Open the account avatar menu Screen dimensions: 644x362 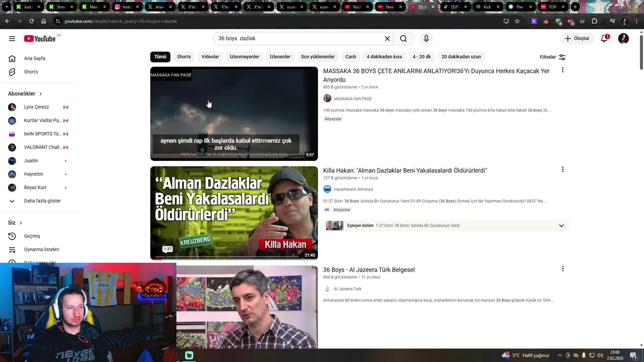click(x=623, y=39)
